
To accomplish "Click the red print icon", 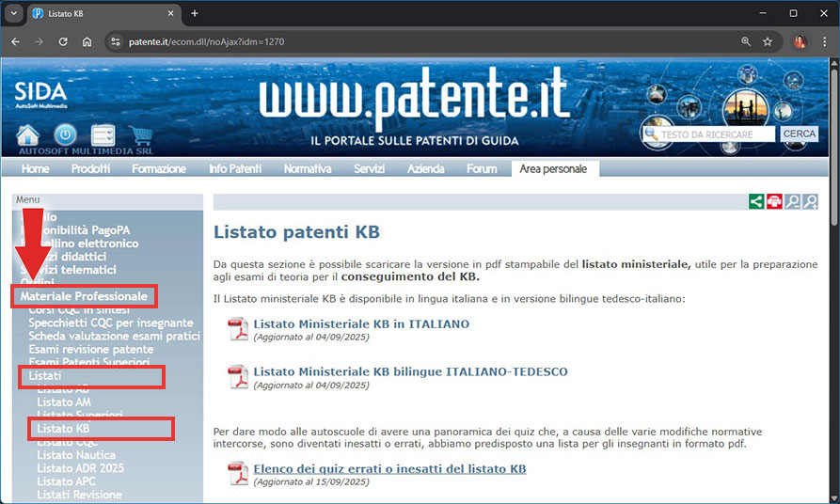I will pos(774,201).
